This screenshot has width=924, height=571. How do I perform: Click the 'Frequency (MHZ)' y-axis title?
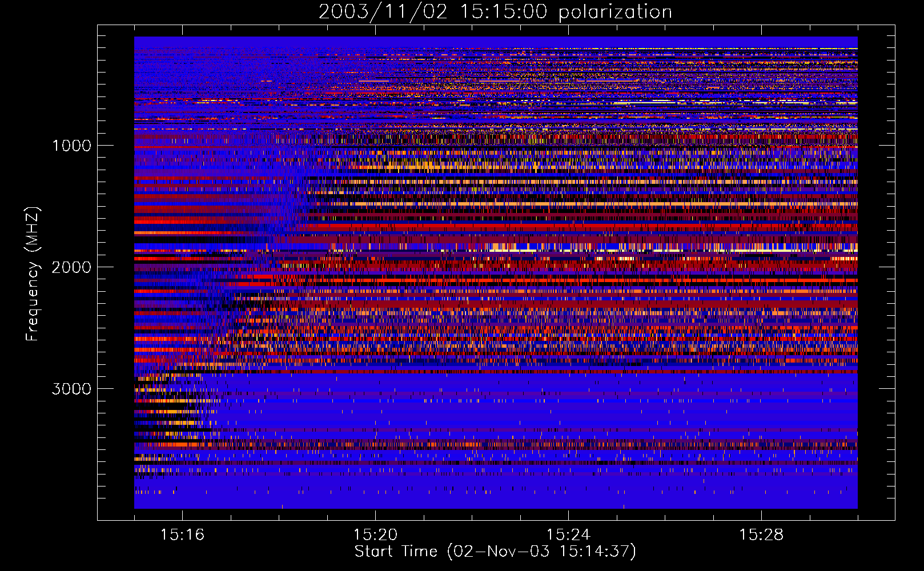click(x=33, y=274)
